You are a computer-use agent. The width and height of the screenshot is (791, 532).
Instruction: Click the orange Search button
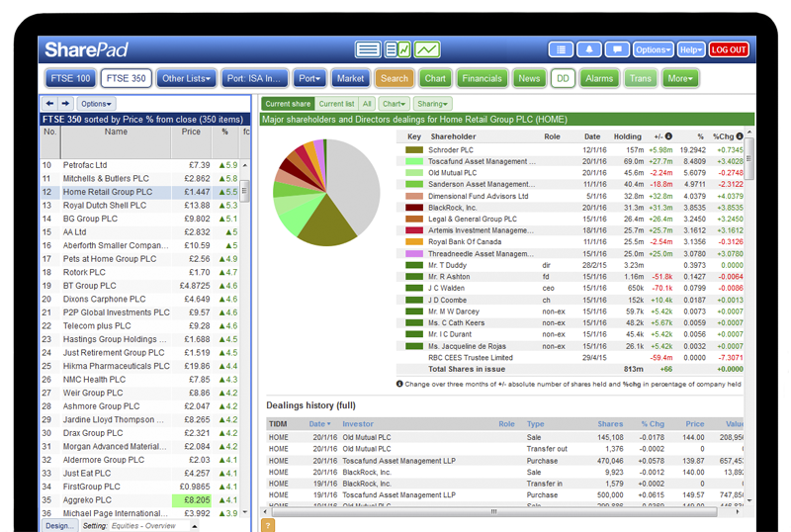click(x=395, y=78)
